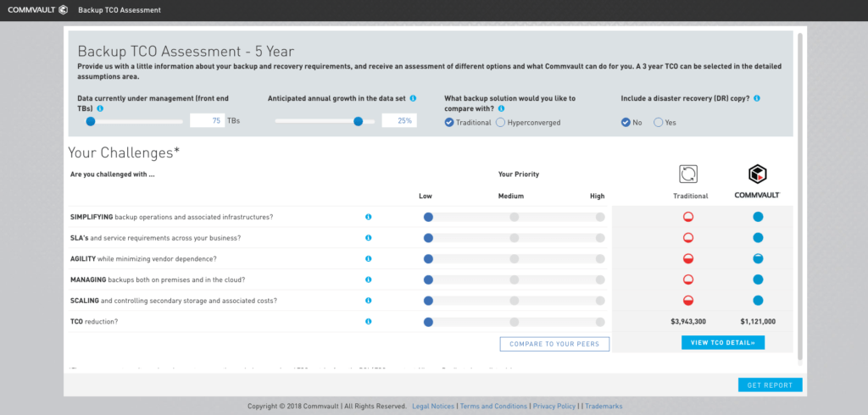868x415 pixels.
Task: Open info icon for disaster recovery copy
Action: coord(757,98)
